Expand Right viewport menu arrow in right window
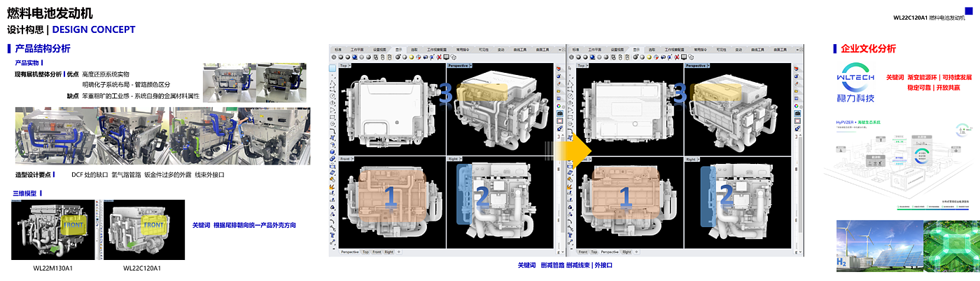The height and width of the screenshot is (281, 980). [x=699, y=159]
